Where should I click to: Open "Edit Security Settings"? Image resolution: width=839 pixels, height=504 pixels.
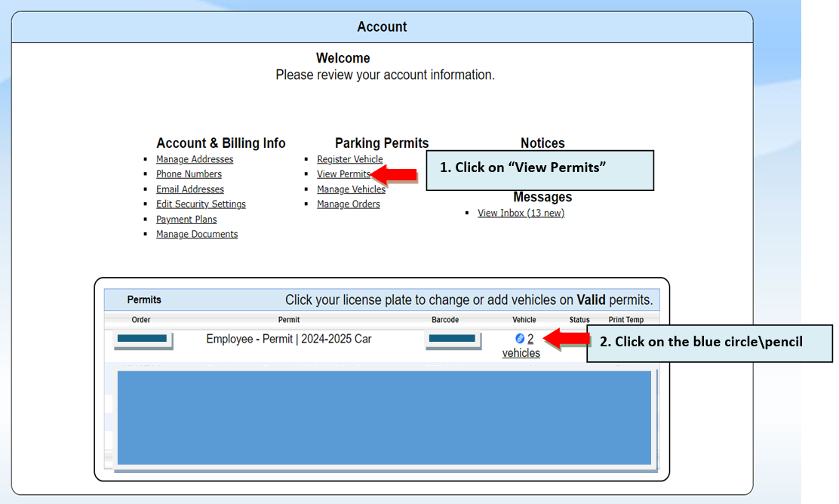(201, 204)
